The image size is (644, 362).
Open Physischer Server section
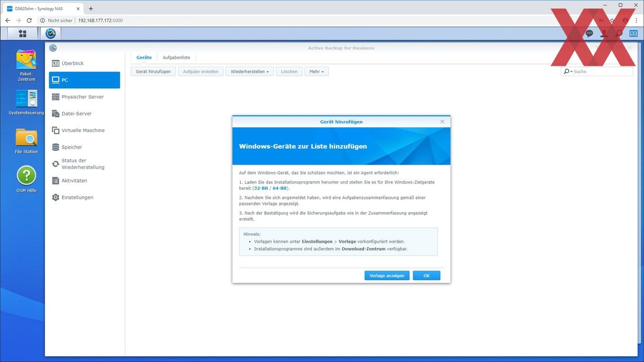click(x=84, y=97)
